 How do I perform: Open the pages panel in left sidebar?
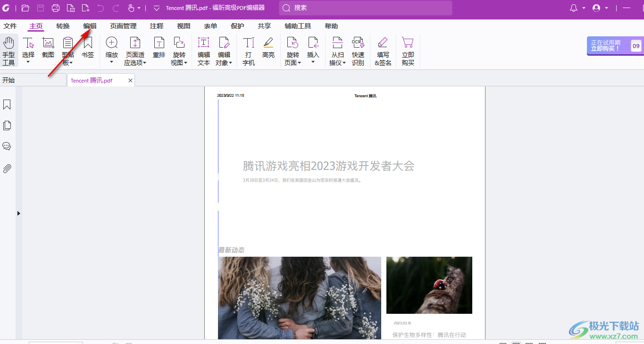click(x=7, y=126)
